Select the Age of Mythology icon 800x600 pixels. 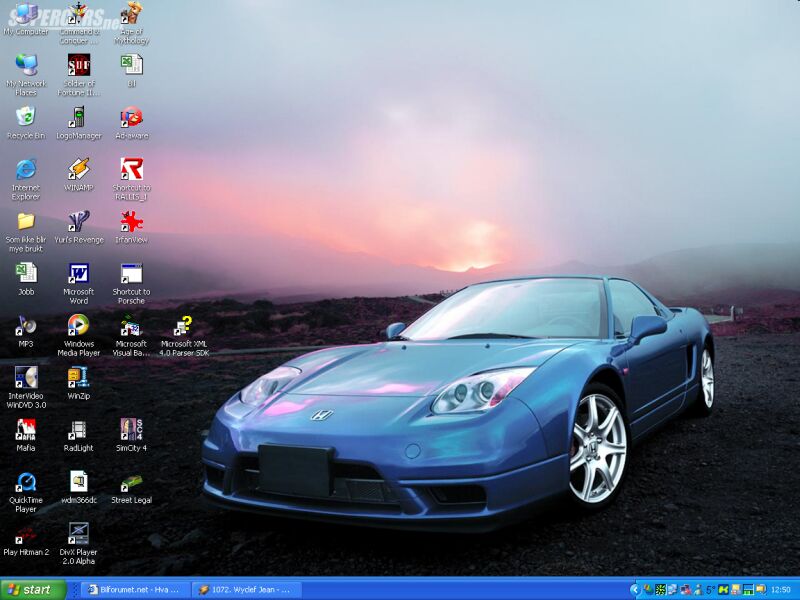(131, 14)
